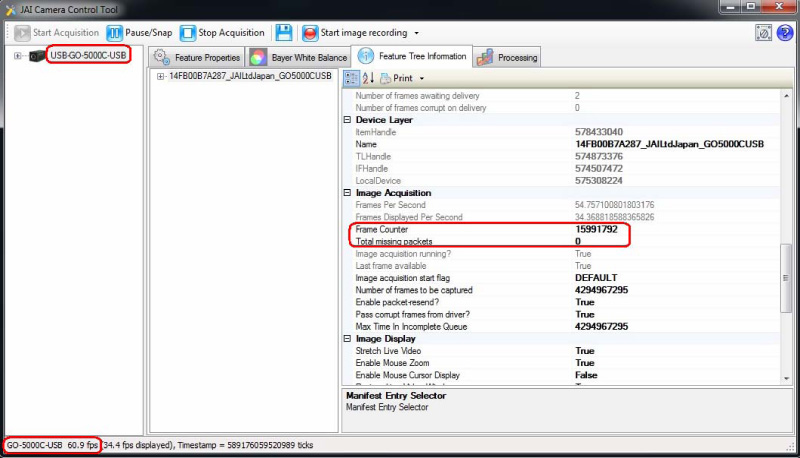Click the Feature Tree Information info icon
Screen dimensions: 800x458
point(365,56)
